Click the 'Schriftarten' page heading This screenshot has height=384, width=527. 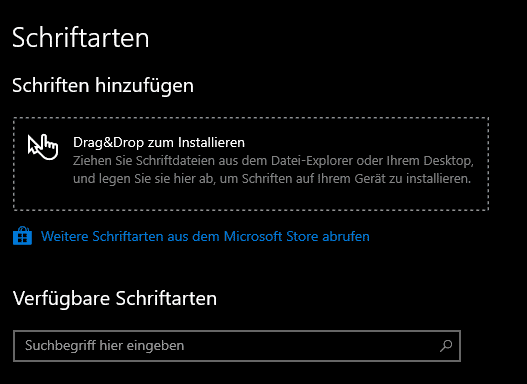(x=81, y=38)
